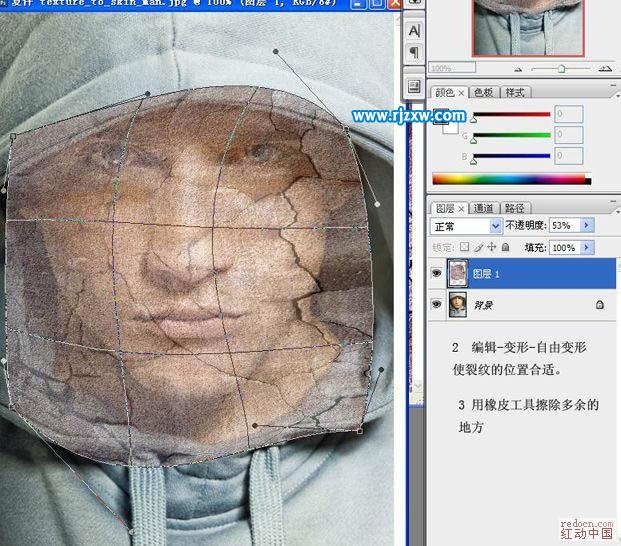Toggle lock position move icon
The width and height of the screenshot is (621, 546).
tap(491, 247)
